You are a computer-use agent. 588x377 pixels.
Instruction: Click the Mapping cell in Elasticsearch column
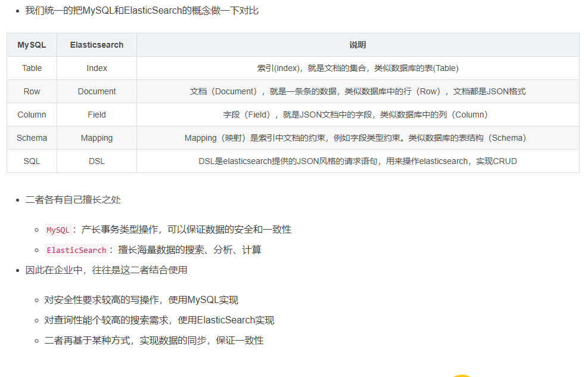coord(97,138)
